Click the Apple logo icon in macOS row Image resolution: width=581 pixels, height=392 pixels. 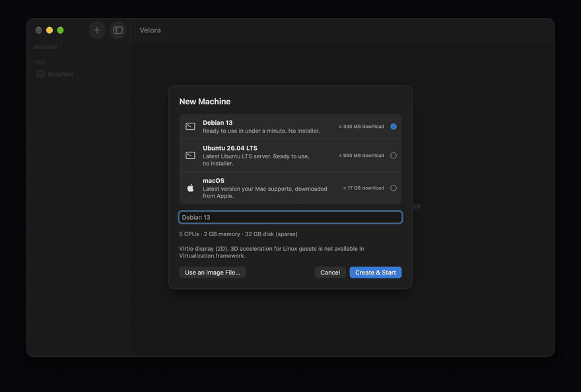[190, 188]
